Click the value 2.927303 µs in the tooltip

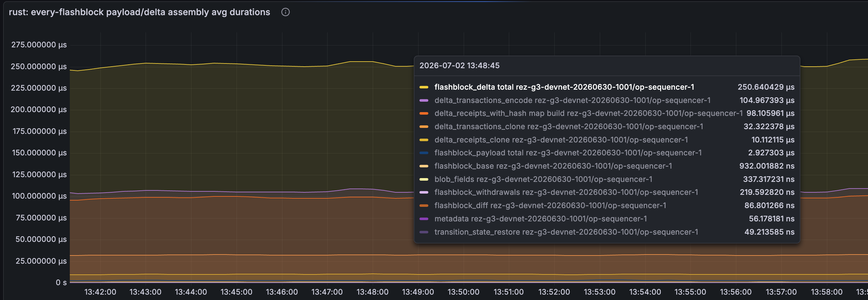771,153
